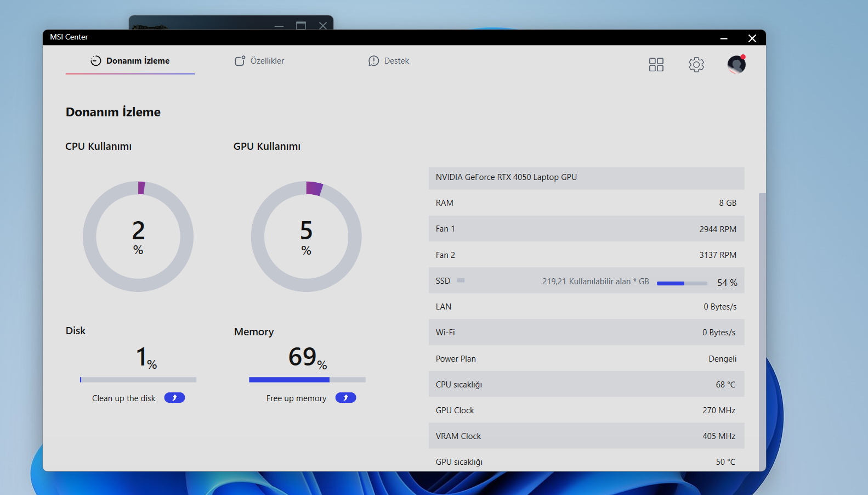The height and width of the screenshot is (495, 868).
Task: Click the hardware list vertical scrollbar
Action: pos(762,331)
